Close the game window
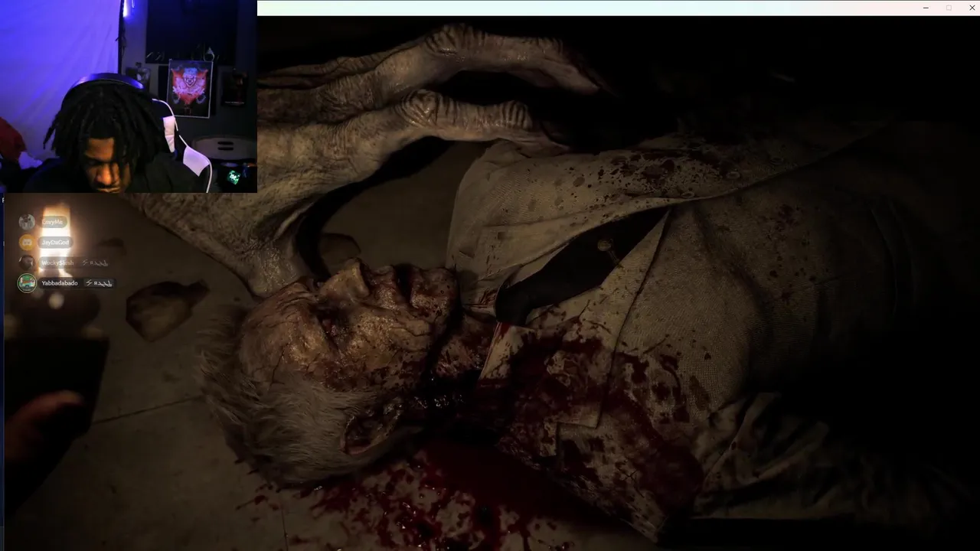 [972, 8]
